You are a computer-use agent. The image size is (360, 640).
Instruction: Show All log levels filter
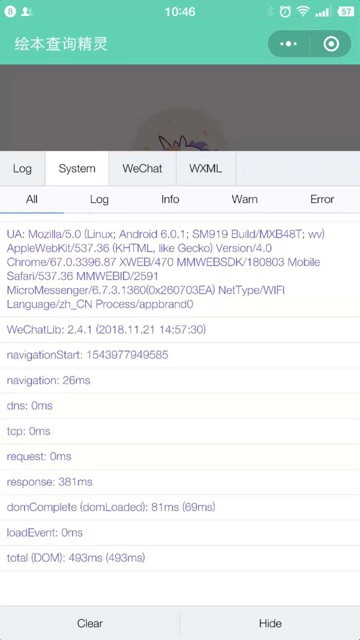pos(32,199)
